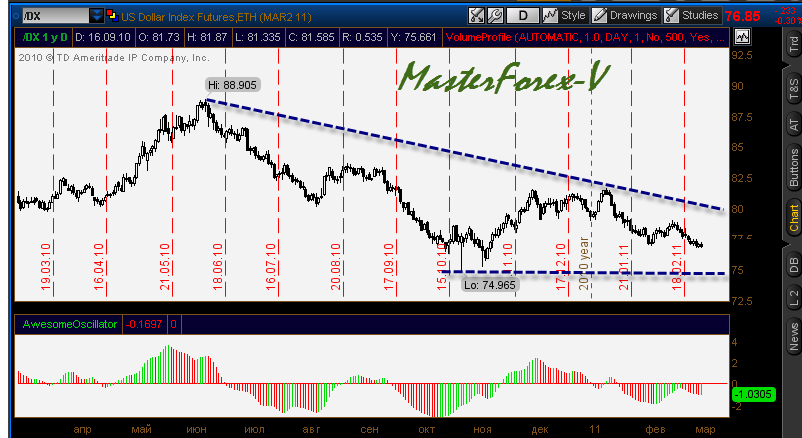Click the /DX 1 y D label
This screenshot has width=802, height=438.
coord(44,37)
